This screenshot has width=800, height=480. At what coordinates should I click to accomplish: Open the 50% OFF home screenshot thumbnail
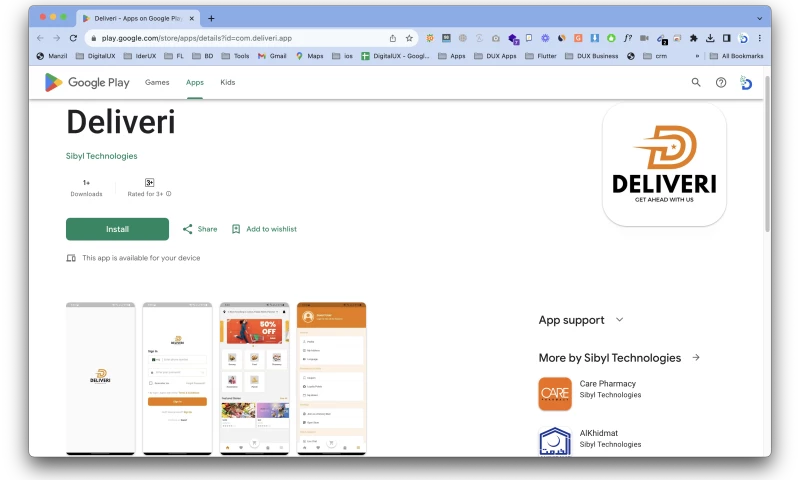pos(254,378)
